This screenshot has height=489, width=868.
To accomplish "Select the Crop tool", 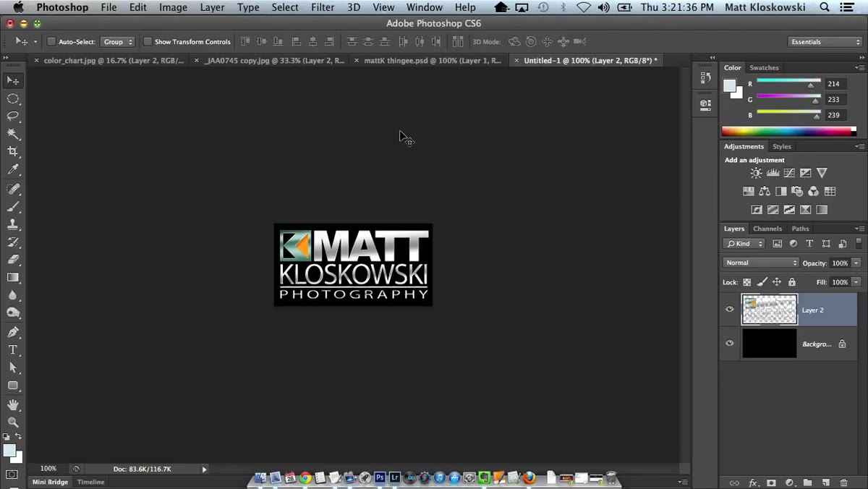I will pyautogui.click(x=13, y=152).
